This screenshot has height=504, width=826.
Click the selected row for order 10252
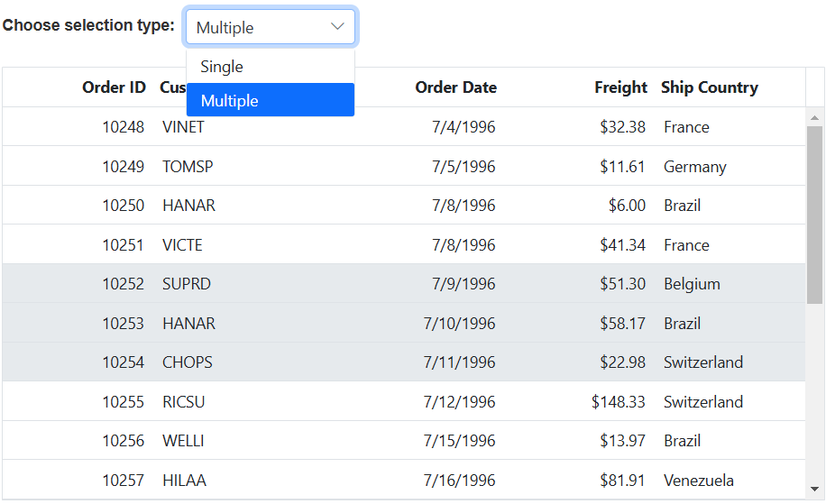[123, 284]
